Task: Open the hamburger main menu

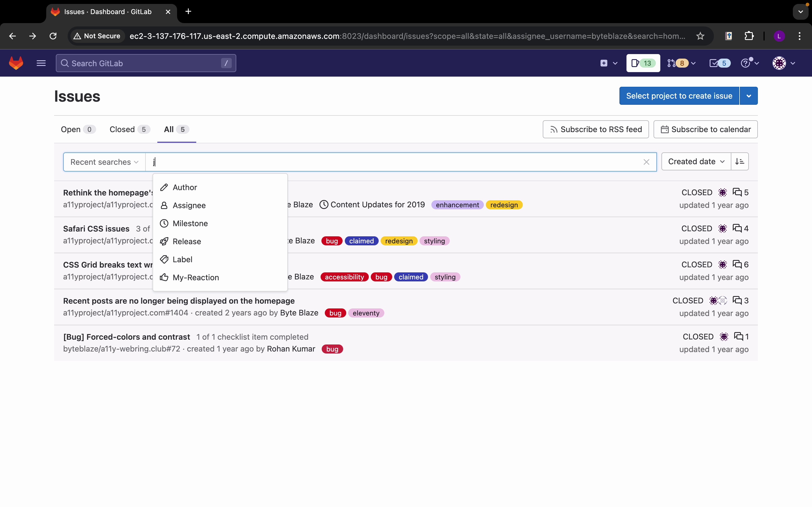Action: 41,63
